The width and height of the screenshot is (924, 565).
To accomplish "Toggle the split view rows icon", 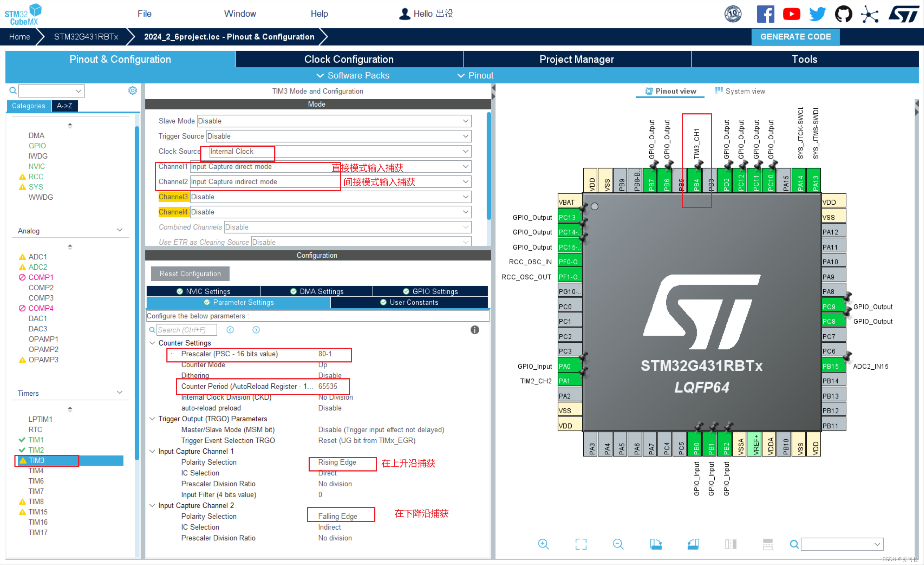I will pyautogui.click(x=768, y=544).
